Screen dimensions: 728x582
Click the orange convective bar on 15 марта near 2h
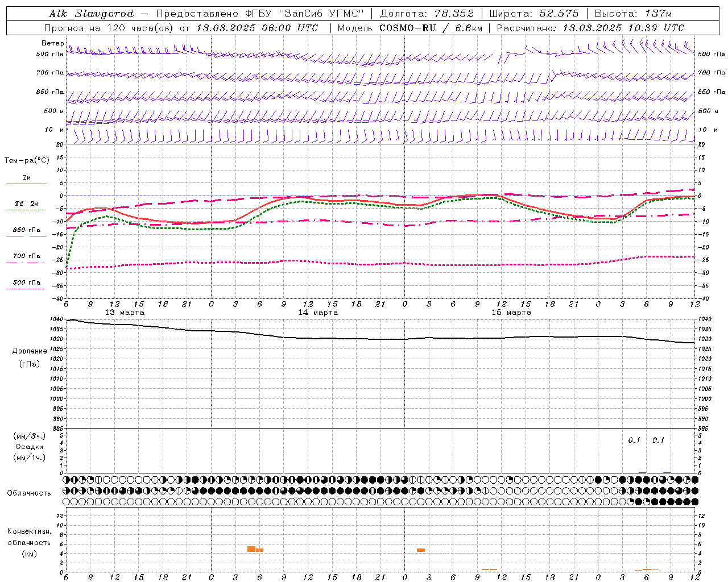tap(421, 550)
